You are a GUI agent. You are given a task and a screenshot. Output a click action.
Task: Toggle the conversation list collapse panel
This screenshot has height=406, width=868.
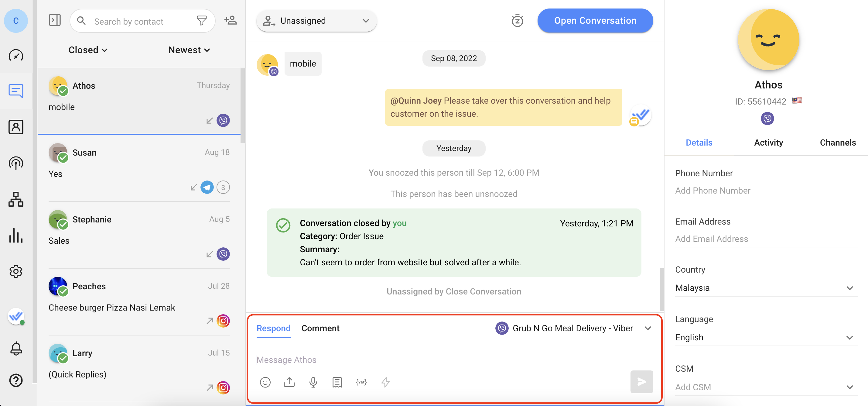55,20
